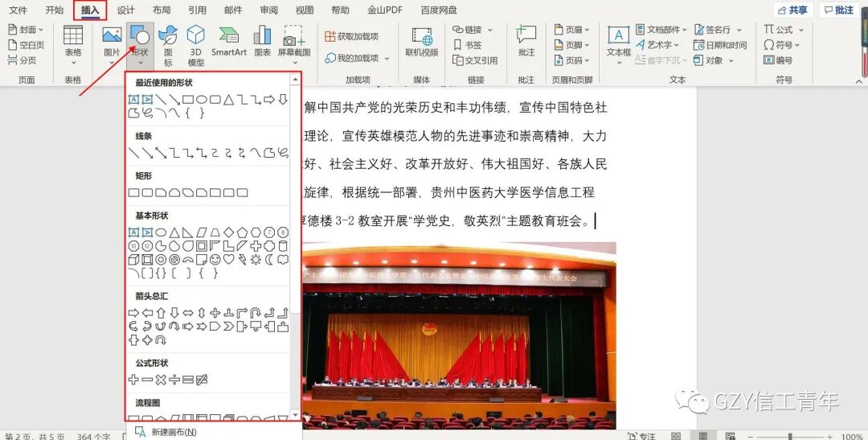
Task: Insert a 空白页 (Blank Page)
Action: pyautogui.click(x=26, y=45)
